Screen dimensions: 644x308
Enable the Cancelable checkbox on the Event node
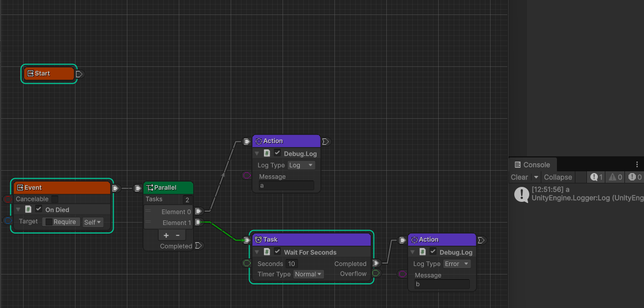(x=55, y=199)
